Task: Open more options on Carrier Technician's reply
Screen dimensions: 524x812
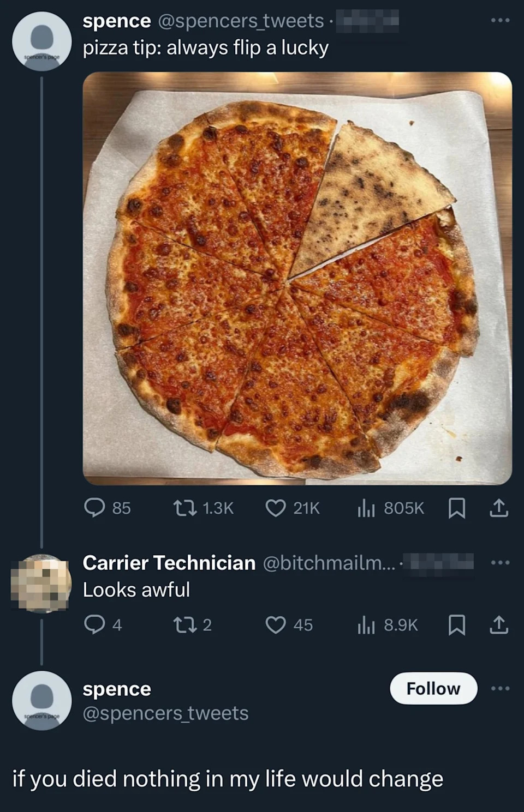Action: [x=500, y=563]
